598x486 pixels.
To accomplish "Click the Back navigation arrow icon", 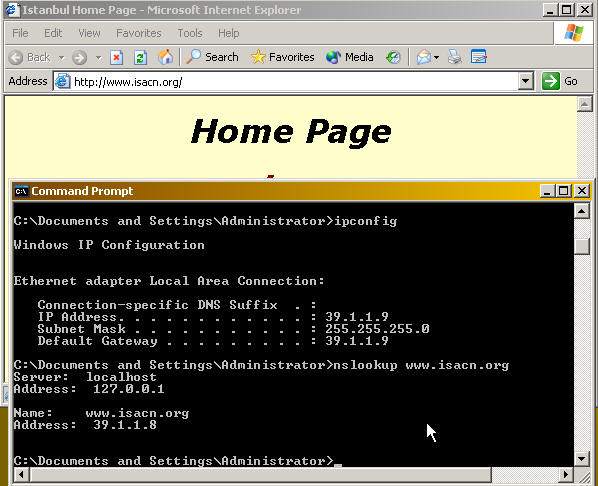I will point(16,58).
